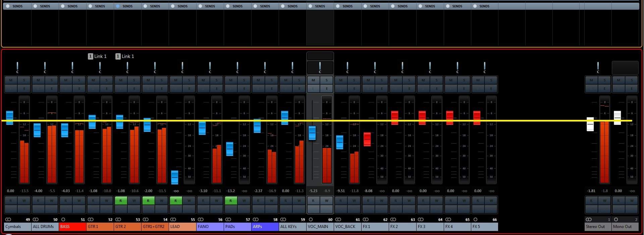Expand the SENDS header above VOC_MAIN
Viewport: 644px width, 235px height.
[x=320, y=6]
